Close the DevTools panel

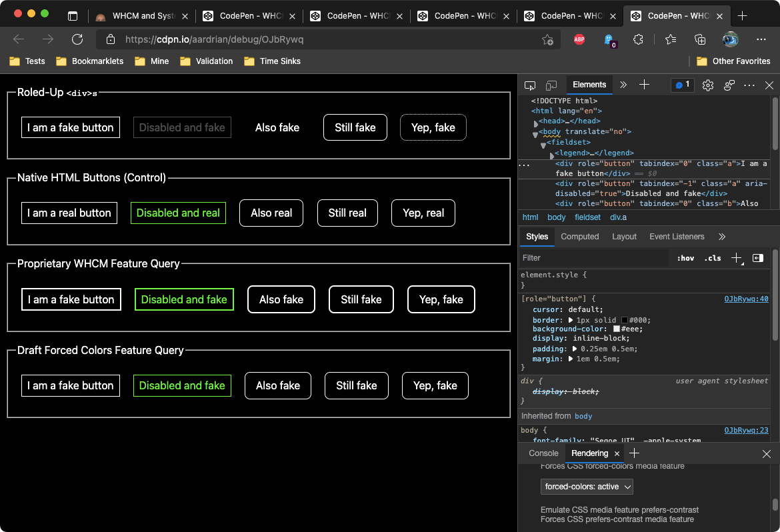tap(769, 85)
